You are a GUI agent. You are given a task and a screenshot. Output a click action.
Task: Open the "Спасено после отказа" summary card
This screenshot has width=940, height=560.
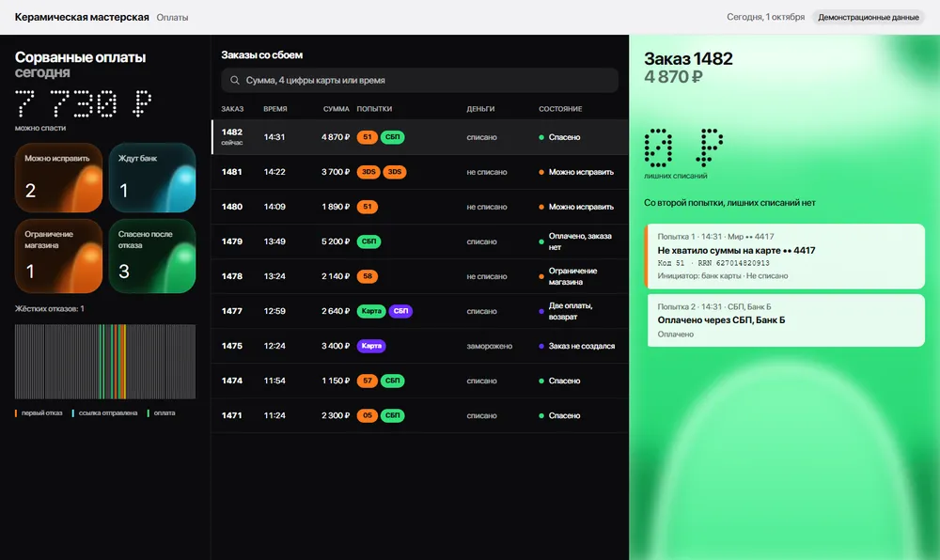click(152, 256)
